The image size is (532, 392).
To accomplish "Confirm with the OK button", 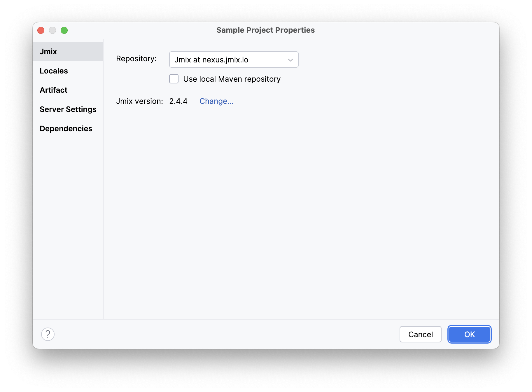I will [469, 334].
